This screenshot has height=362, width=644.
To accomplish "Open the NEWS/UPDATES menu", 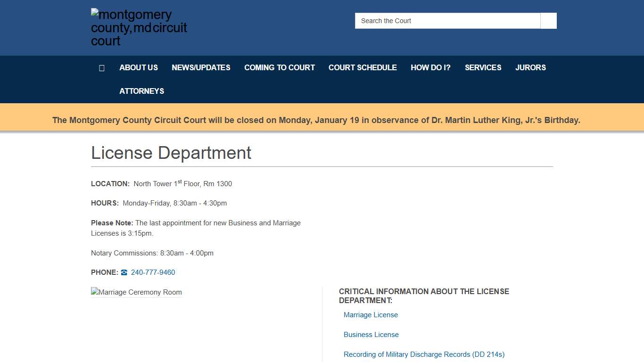I will coord(201,68).
